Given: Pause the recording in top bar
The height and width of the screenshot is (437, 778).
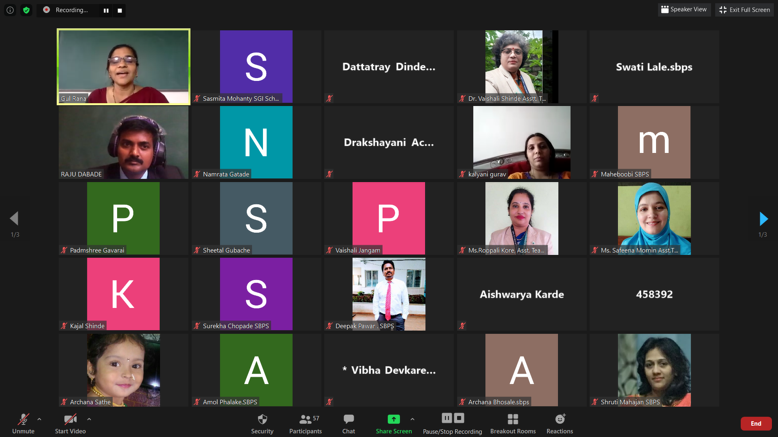Looking at the screenshot, I should point(106,10).
